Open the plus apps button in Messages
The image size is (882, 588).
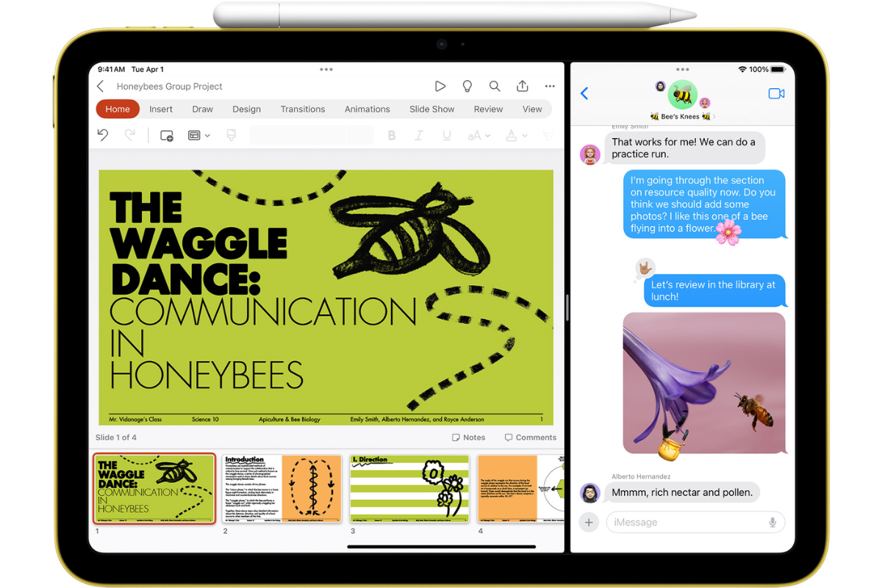pyautogui.click(x=589, y=523)
